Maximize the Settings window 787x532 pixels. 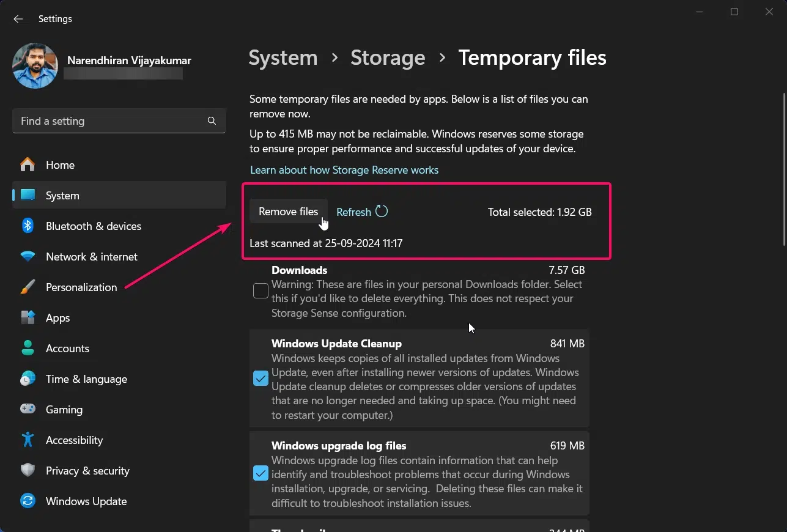click(734, 12)
